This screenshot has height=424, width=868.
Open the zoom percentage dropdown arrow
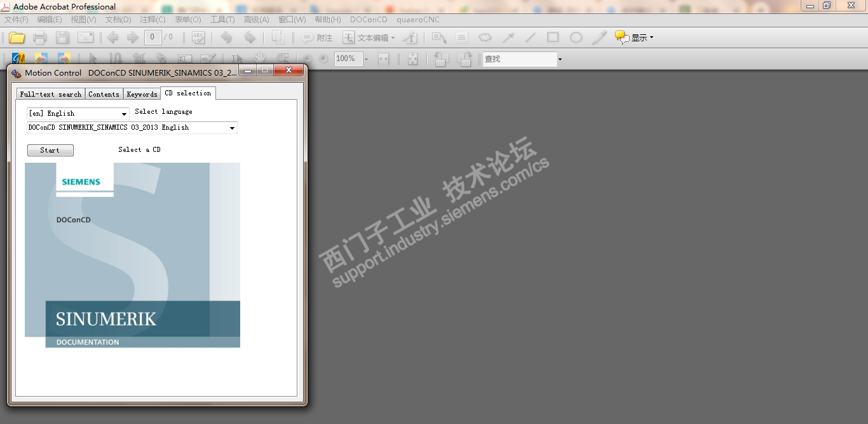(x=367, y=59)
